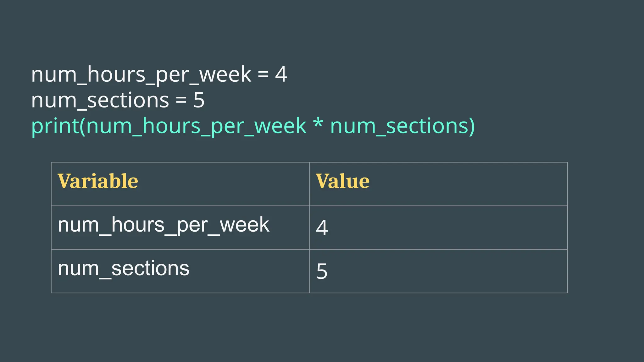Click the number 4 in first code line
Viewport: 644px width, 362px height.
281,75
